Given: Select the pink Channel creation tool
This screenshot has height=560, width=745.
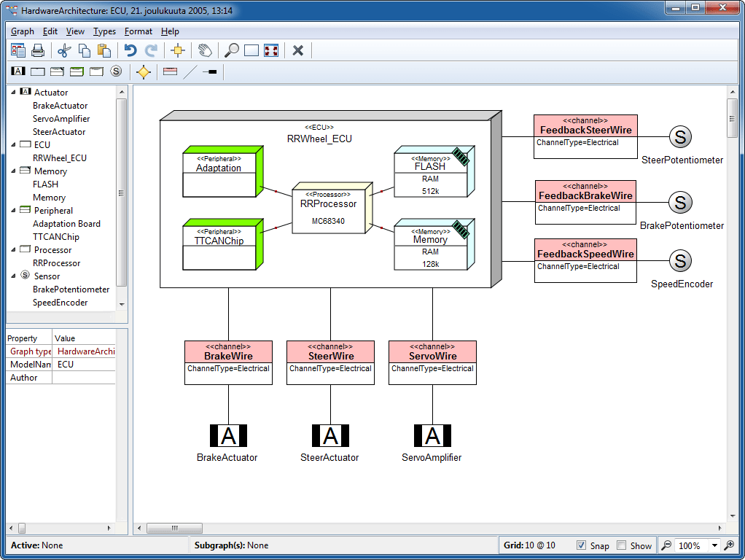Looking at the screenshot, I should tap(168, 71).
